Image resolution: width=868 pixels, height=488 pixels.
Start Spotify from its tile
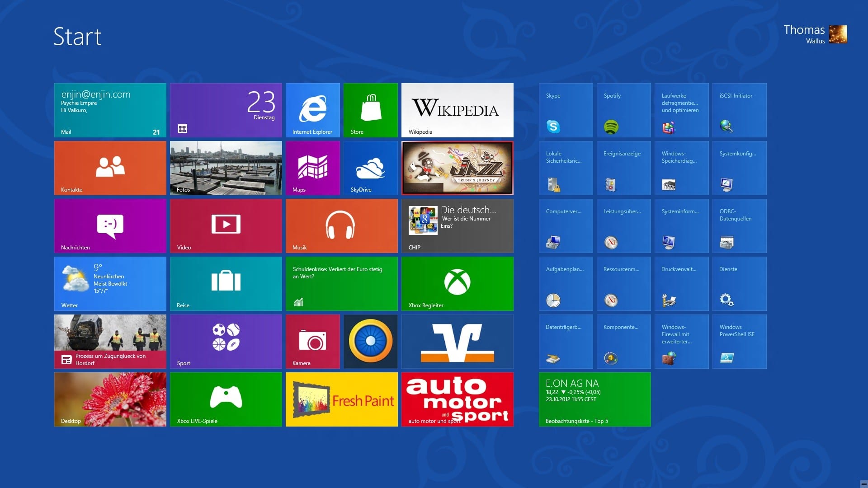tap(623, 110)
